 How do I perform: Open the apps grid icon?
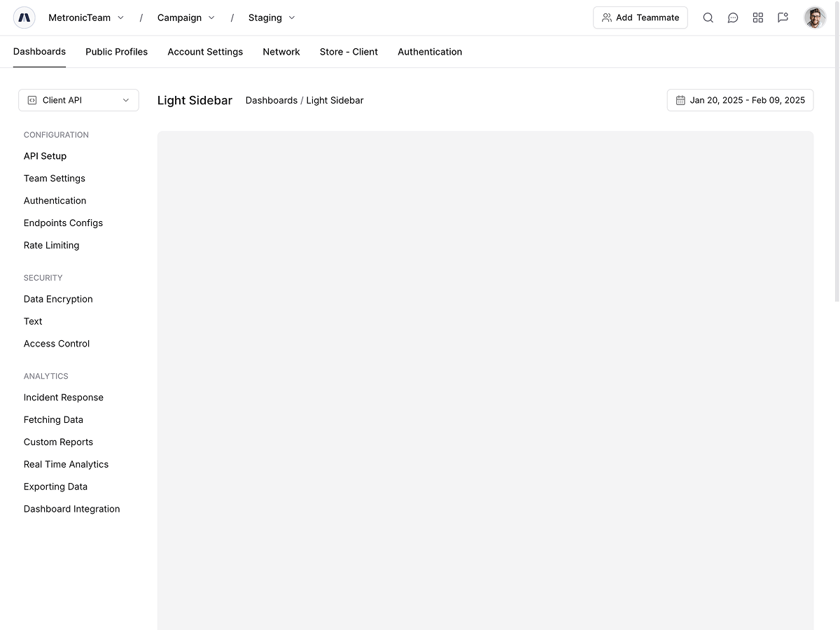tap(757, 17)
